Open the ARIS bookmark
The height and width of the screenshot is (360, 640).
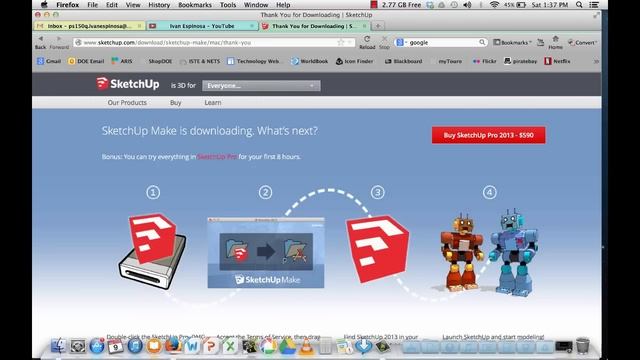[x=122, y=61]
